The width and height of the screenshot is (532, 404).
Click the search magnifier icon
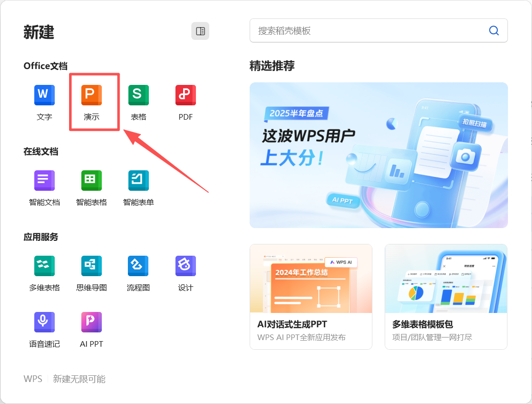pos(493,31)
